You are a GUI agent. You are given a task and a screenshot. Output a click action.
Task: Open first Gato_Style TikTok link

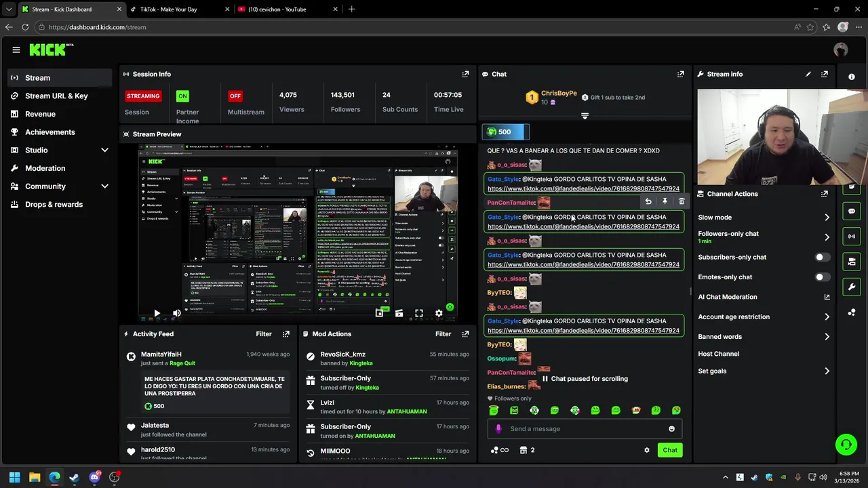(x=583, y=188)
